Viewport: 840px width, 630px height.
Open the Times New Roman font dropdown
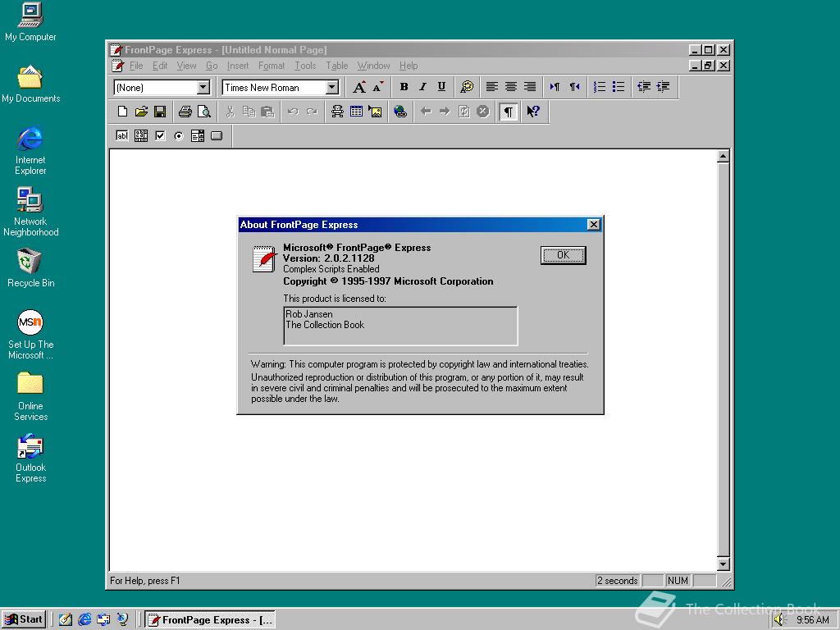click(x=332, y=87)
